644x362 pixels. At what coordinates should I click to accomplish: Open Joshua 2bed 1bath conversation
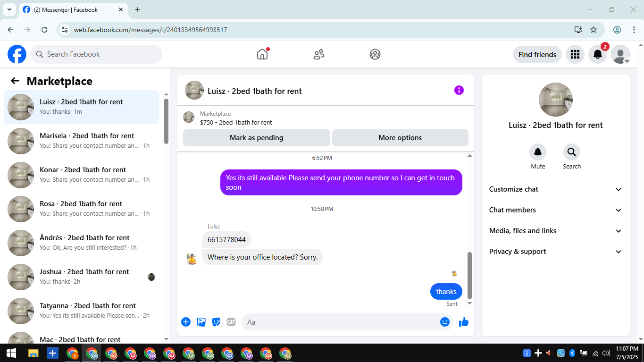81,277
